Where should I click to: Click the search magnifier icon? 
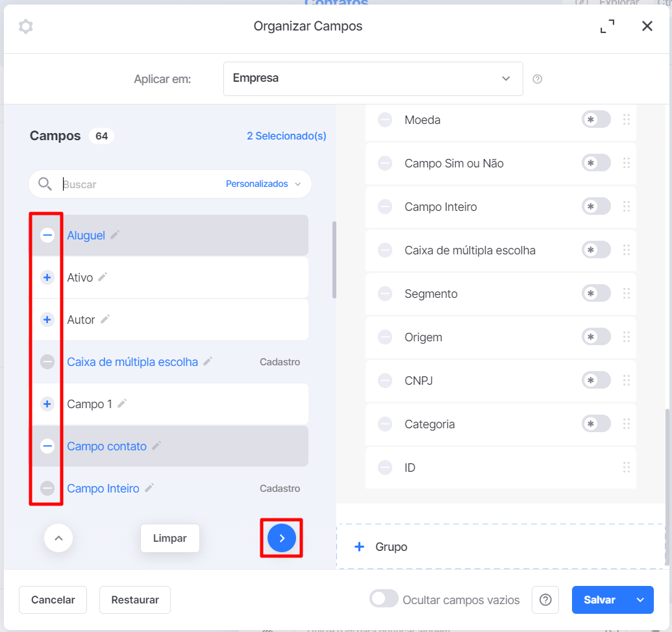tap(45, 184)
